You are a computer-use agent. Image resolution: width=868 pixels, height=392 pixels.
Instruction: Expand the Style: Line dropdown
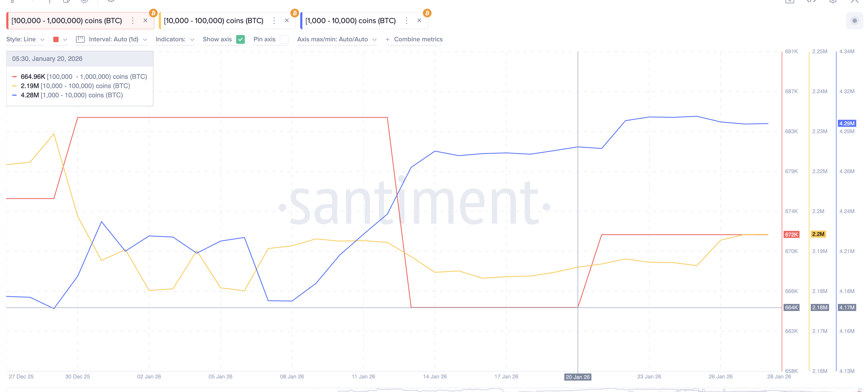[x=25, y=39]
